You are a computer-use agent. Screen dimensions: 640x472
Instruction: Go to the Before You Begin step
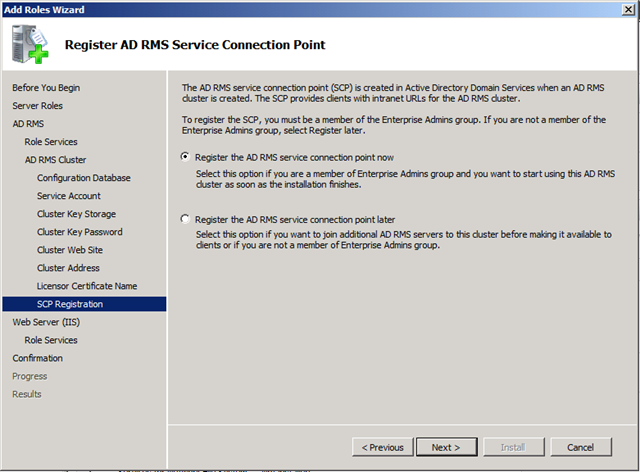46,88
